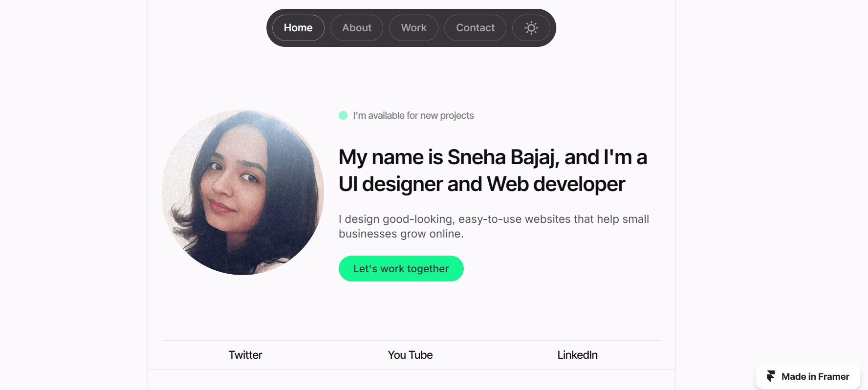The width and height of the screenshot is (868, 390).
Task: Click the "I'm available for new projects" status
Action: [x=413, y=115]
